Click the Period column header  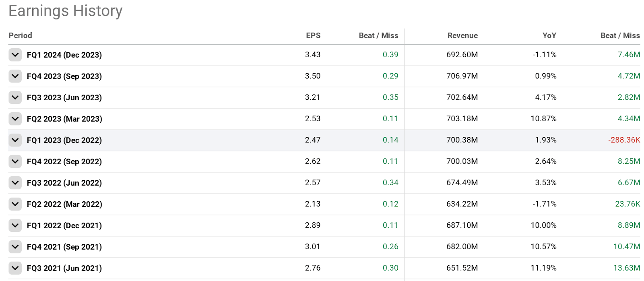pyautogui.click(x=20, y=35)
